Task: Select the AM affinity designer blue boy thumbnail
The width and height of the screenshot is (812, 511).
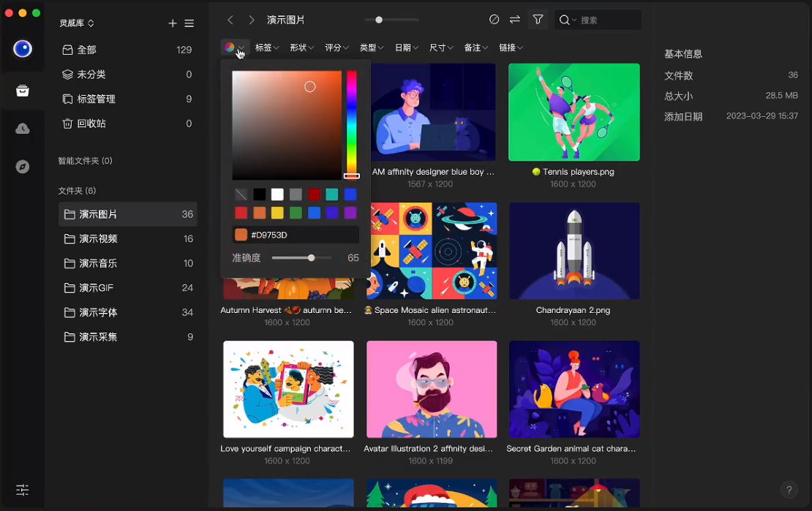Action: tap(434, 112)
